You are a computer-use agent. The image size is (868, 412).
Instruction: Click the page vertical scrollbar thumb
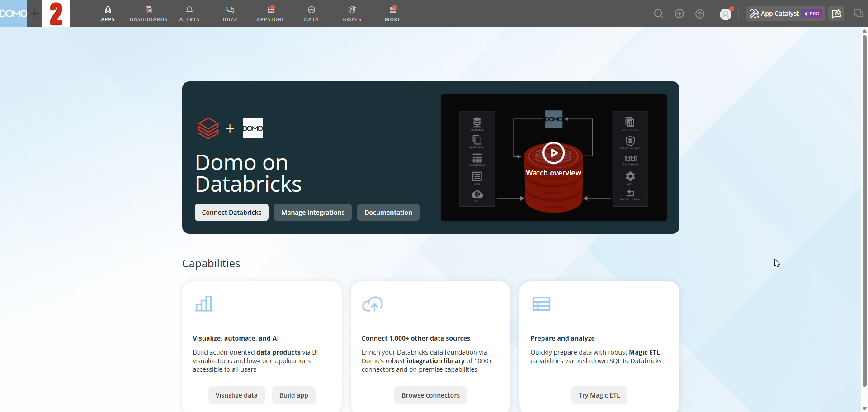(864, 210)
